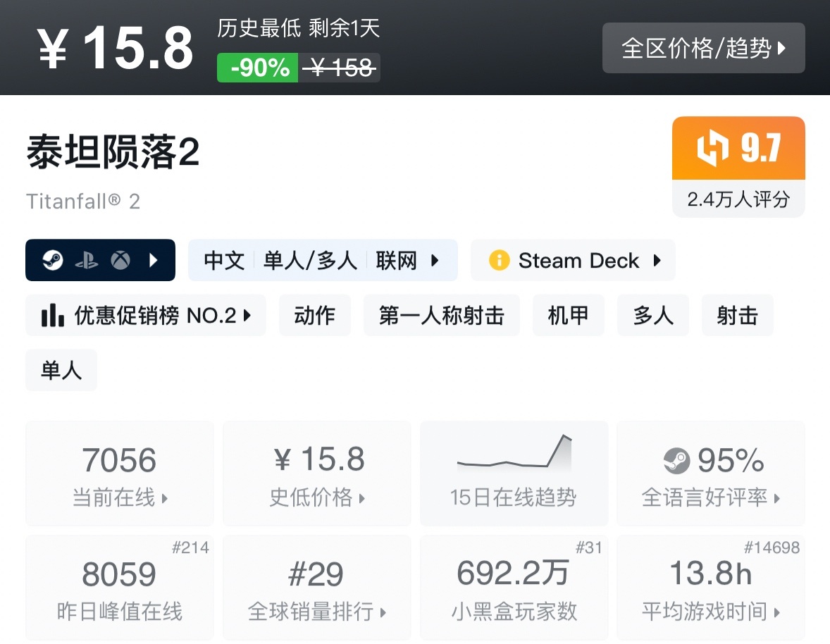
Task: Expand the platform list arrow
Action: (x=154, y=261)
